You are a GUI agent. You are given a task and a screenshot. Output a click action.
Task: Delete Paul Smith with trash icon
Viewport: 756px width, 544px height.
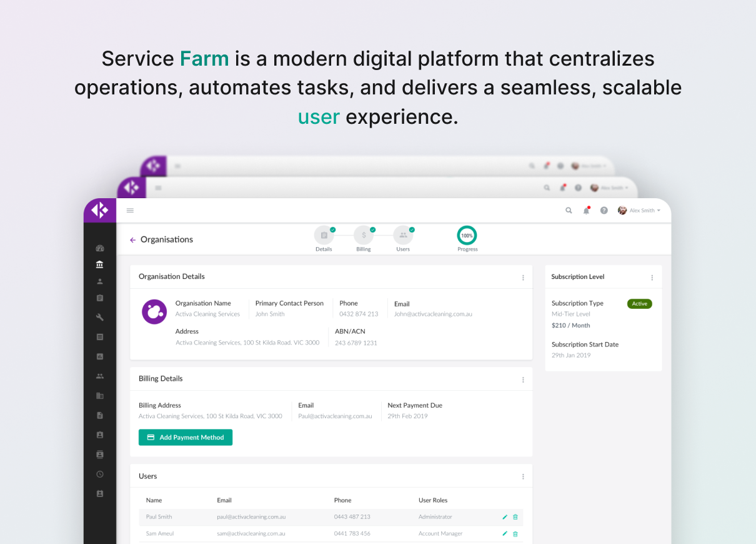tap(515, 517)
